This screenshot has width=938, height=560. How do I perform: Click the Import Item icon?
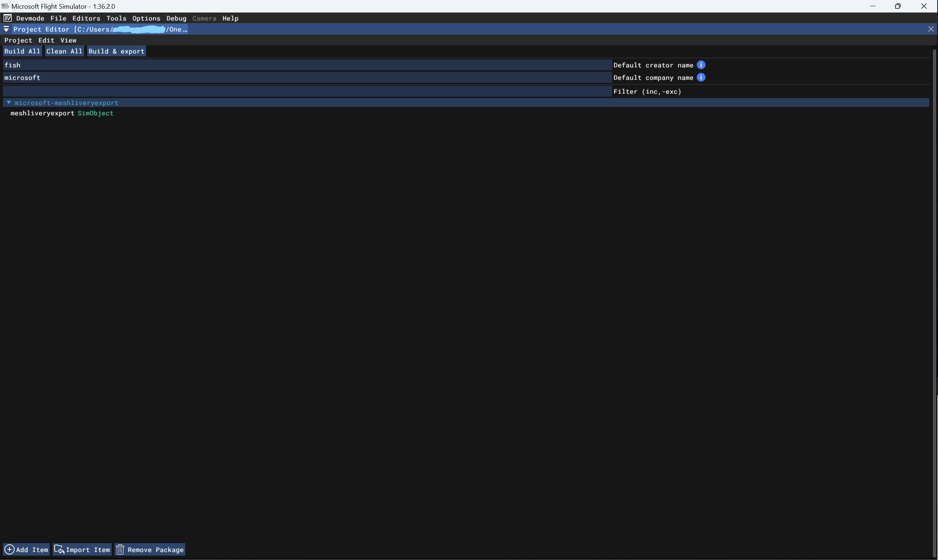59,549
